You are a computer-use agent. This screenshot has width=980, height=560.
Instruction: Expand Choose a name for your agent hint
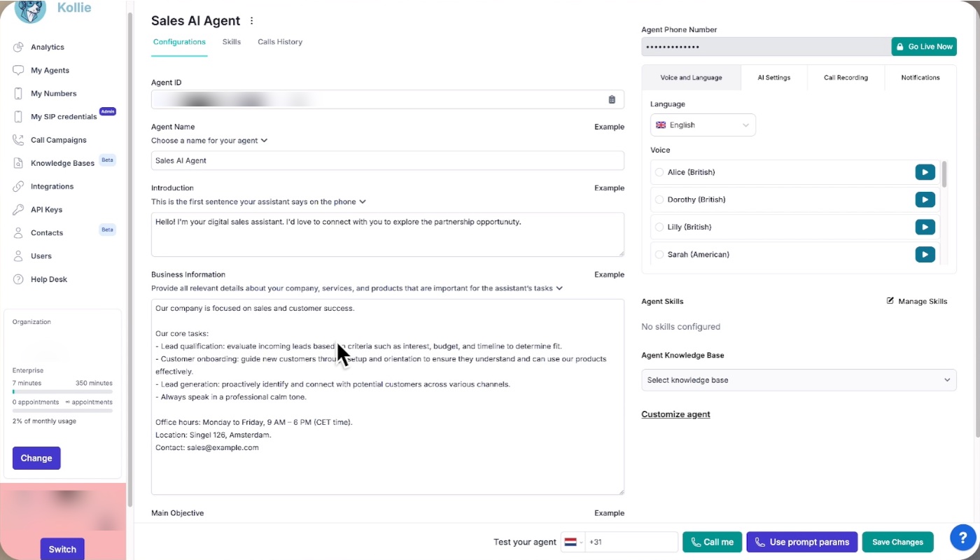[264, 141]
